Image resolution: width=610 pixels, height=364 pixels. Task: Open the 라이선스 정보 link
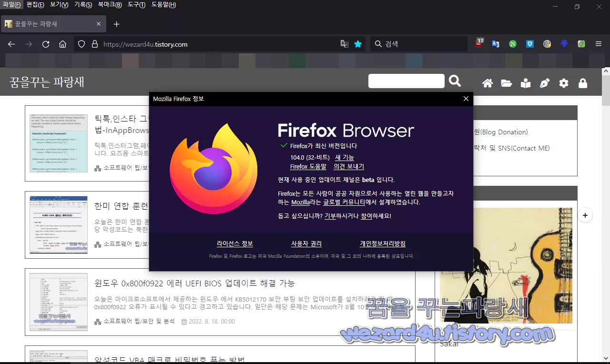click(x=235, y=243)
